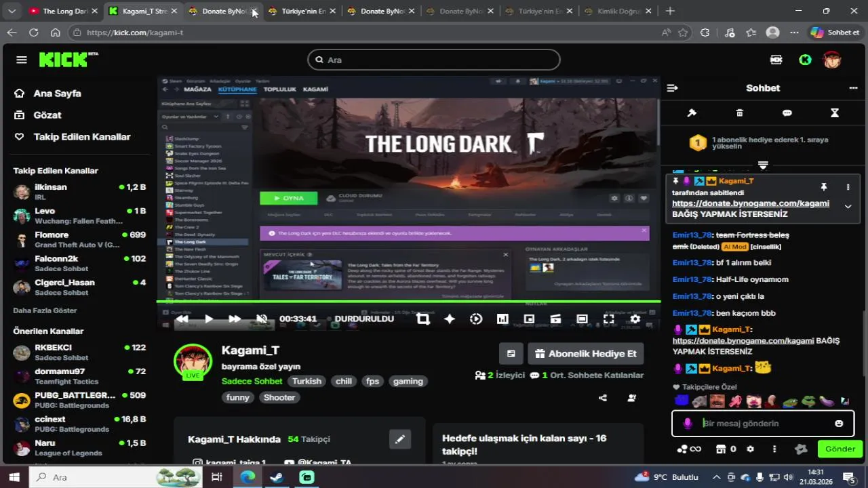Click the clear chat trash icon
This screenshot has width=868, height=488.
coord(740,113)
